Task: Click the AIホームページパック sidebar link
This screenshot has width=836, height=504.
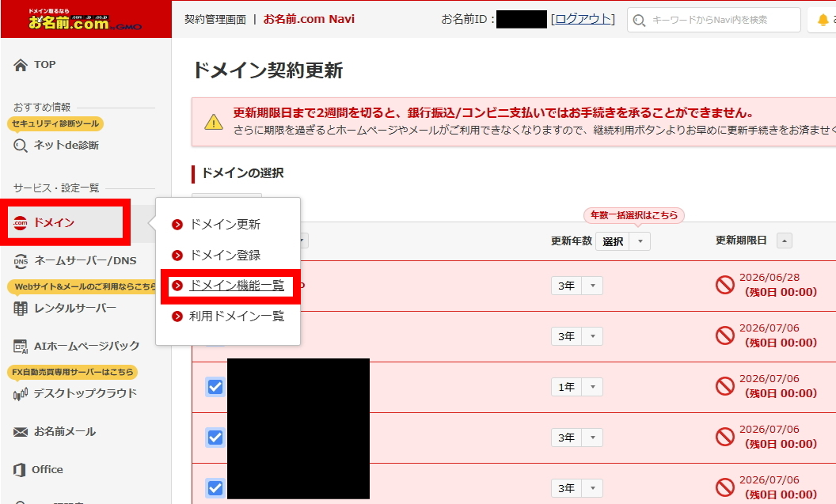Action: point(86,347)
